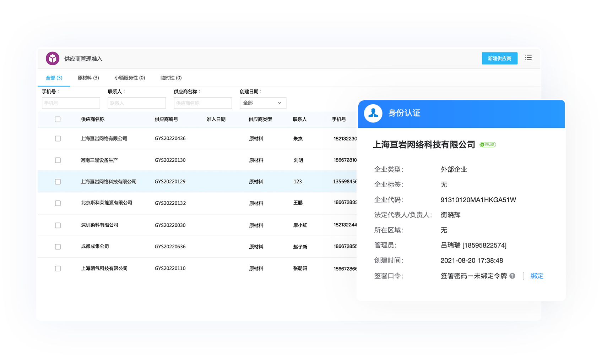The width and height of the screenshot is (602, 364).
Task: Open the list menu icon beside 新建供应商
Action: click(x=528, y=58)
